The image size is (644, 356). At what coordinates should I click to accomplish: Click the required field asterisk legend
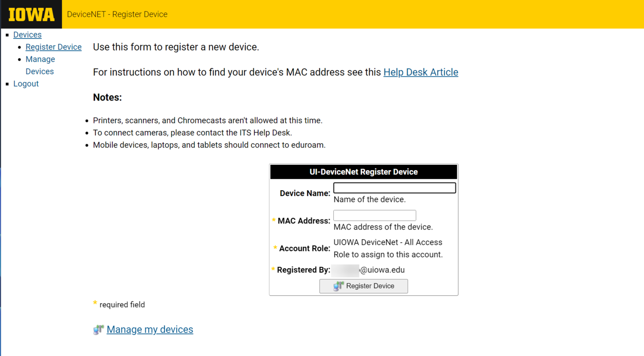point(119,304)
